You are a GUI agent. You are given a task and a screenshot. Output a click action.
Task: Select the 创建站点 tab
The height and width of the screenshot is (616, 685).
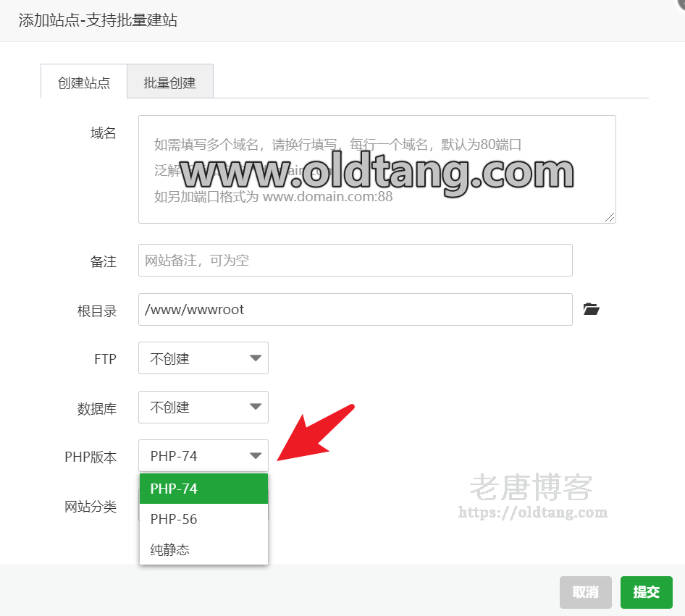(84, 82)
